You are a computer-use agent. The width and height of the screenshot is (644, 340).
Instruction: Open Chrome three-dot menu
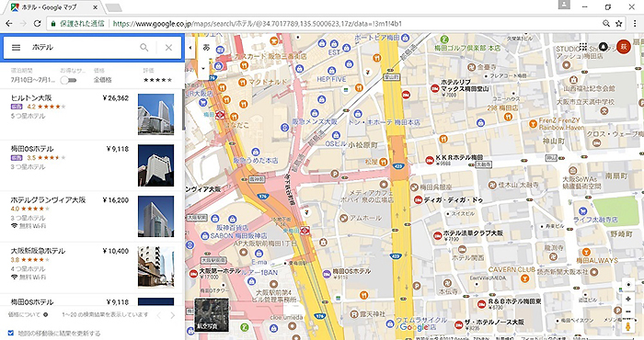pyautogui.click(x=635, y=24)
